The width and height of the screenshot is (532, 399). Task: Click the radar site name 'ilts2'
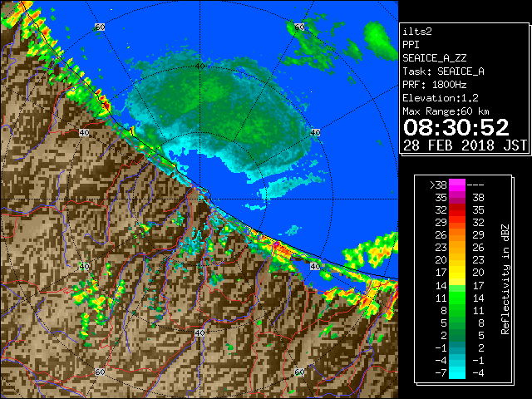tap(417, 32)
